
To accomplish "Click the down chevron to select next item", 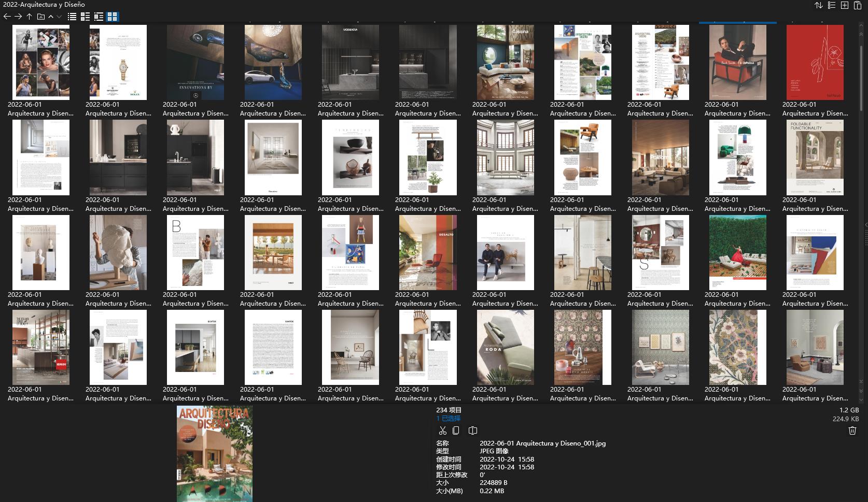I will click(58, 16).
